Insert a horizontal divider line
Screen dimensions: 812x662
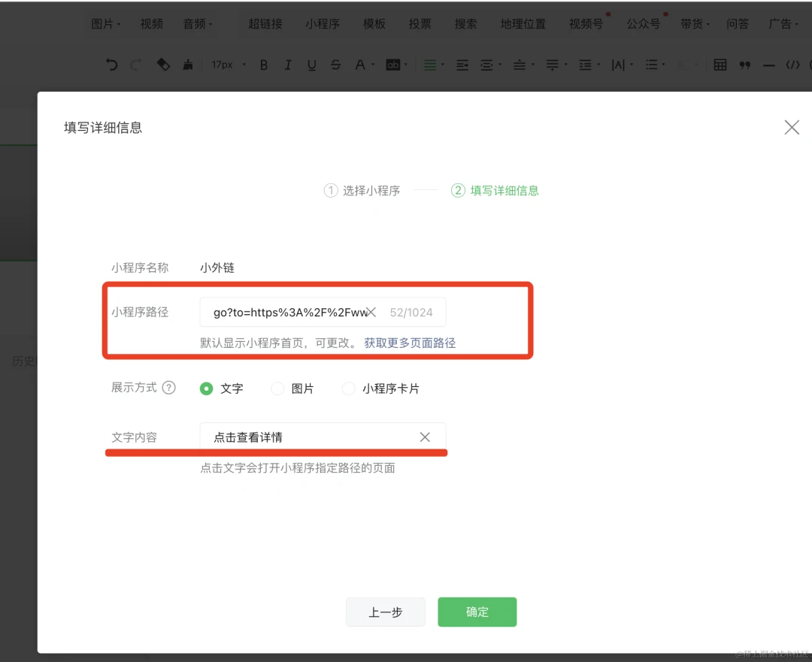coord(768,65)
